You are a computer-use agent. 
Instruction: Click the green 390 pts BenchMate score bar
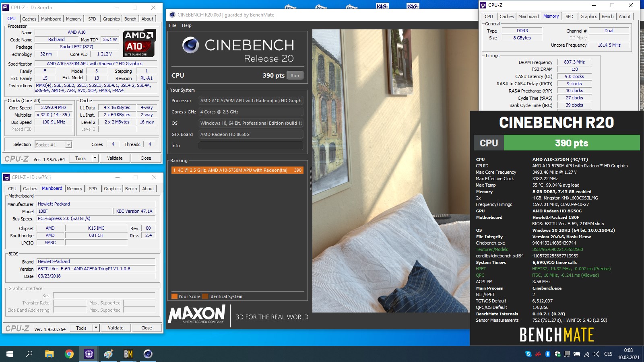tap(572, 143)
